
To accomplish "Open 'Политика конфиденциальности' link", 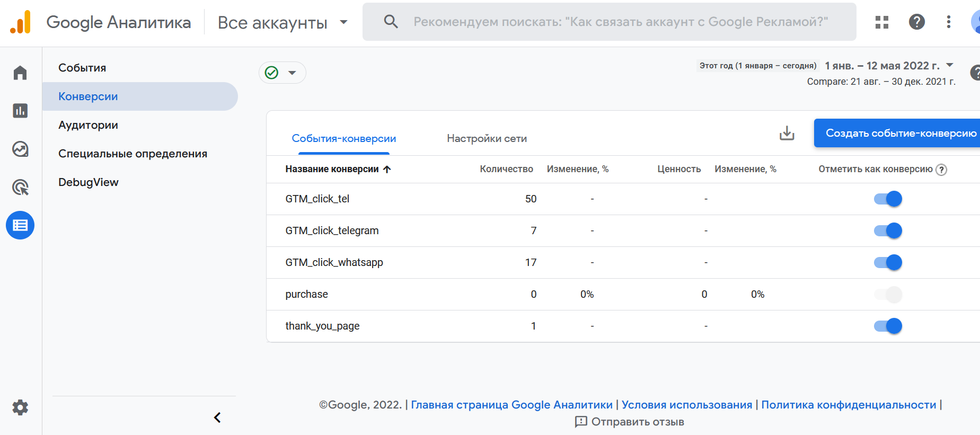I will pyautogui.click(x=849, y=405).
